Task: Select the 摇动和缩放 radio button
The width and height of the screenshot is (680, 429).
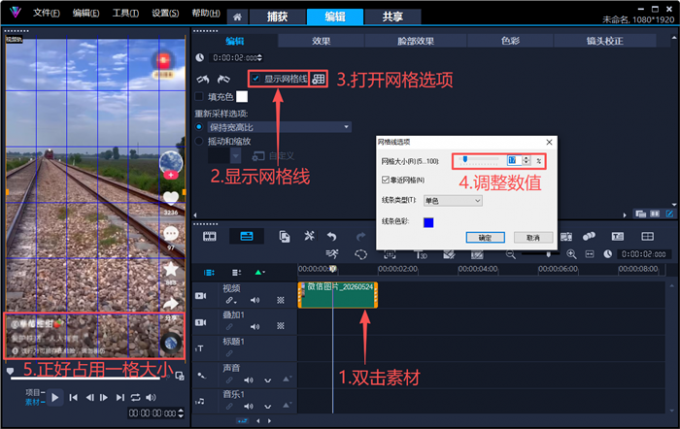Action: [x=199, y=141]
